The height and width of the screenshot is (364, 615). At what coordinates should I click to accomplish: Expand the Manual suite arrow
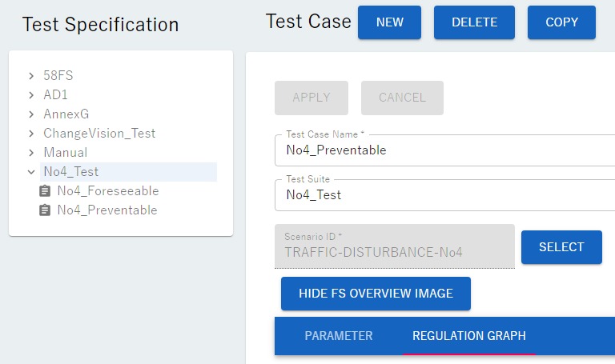[x=31, y=153]
